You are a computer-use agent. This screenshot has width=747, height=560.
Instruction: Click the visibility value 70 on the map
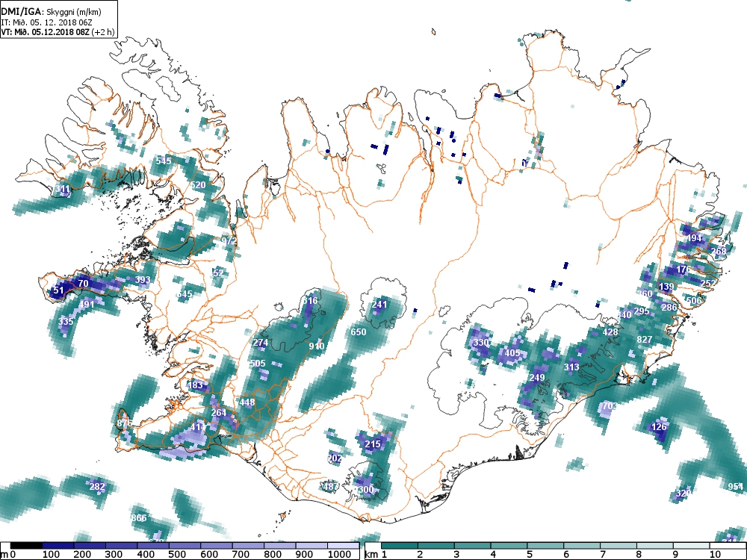(83, 283)
